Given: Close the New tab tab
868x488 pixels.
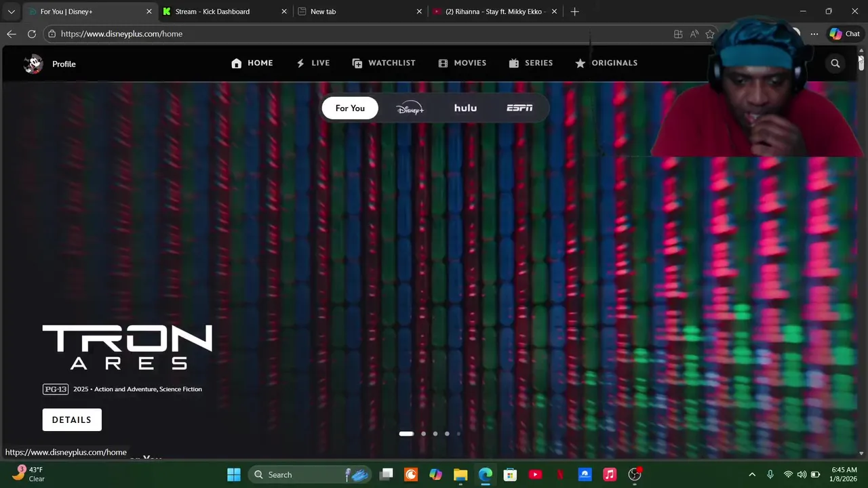Looking at the screenshot, I should click(419, 12).
